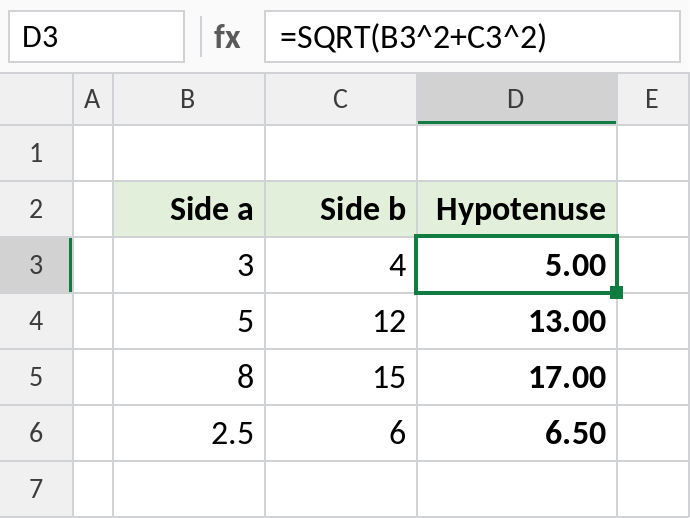Select row 3 header
Viewport: 690px width, 518px height.
36,265
